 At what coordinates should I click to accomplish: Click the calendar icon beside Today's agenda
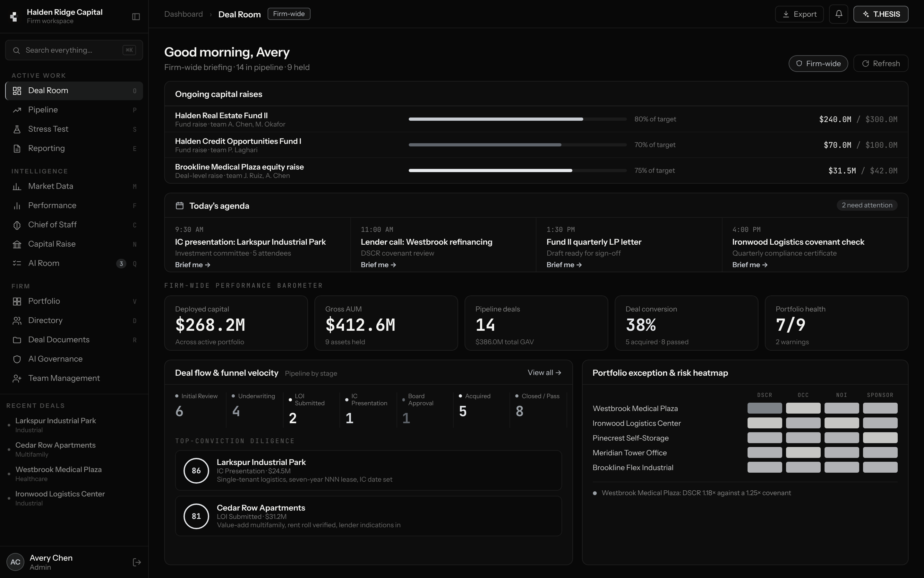[x=179, y=206]
